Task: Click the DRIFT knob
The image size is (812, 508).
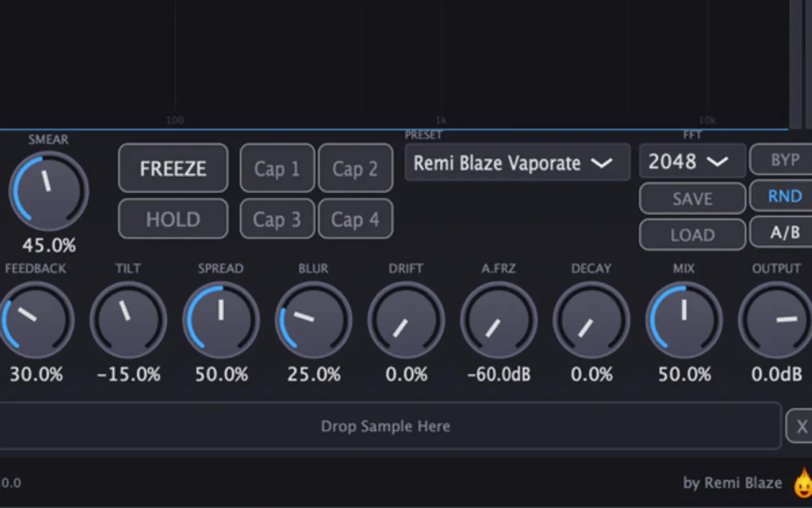Action: 406,321
